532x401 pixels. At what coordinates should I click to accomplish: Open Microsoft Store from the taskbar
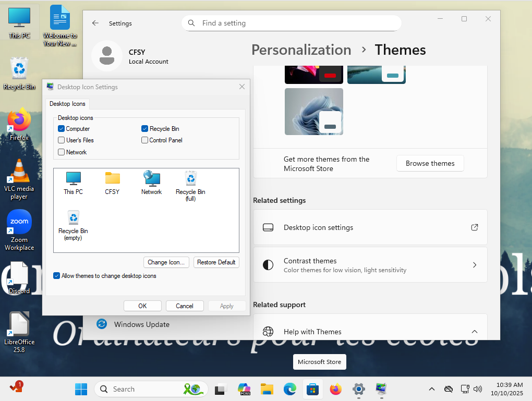coord(312,389)
